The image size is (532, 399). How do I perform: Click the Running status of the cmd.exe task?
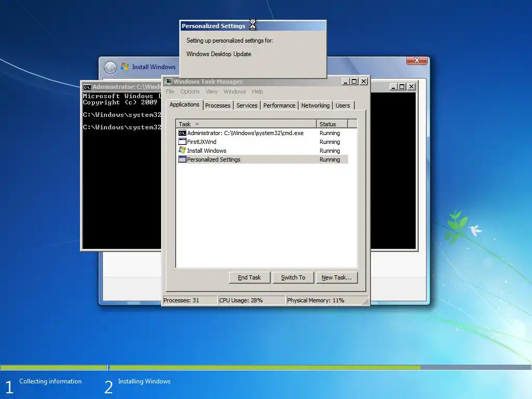pyautogui.click(x=329, y=133)
